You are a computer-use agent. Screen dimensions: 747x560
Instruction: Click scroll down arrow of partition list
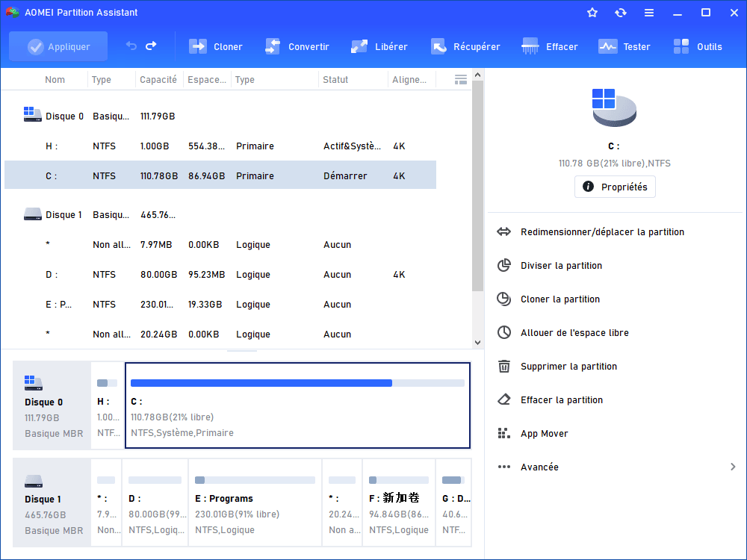click(478, 343)
